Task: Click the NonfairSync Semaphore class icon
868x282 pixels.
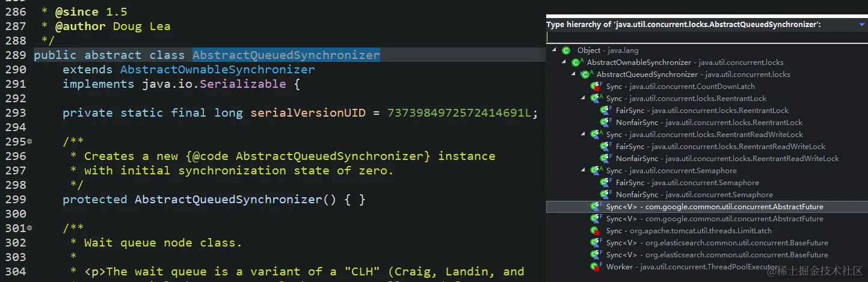Action: (606, 195)
